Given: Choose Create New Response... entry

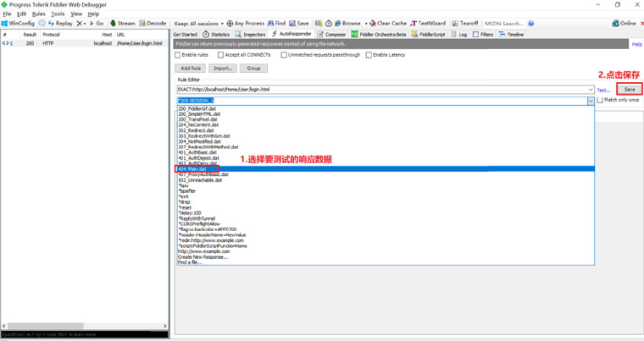Looking at the screenshot, I should (x=386, y=257).
